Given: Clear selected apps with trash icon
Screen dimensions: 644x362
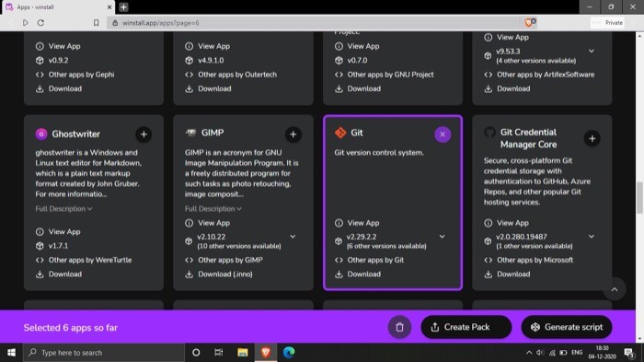Looking at the screenshot, I should pyautogui.click(x=399, y=327).
